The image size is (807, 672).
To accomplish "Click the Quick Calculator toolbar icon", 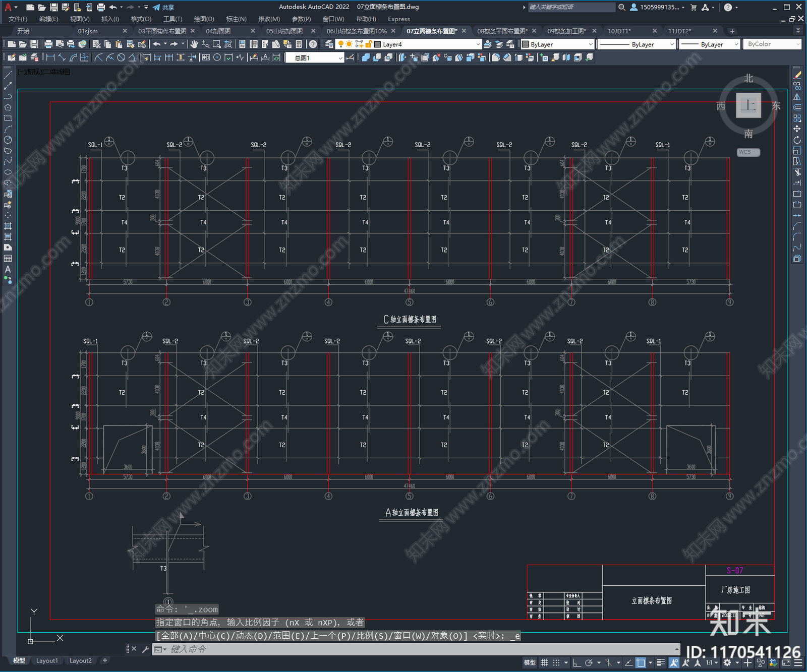I will tap(299, 44).
